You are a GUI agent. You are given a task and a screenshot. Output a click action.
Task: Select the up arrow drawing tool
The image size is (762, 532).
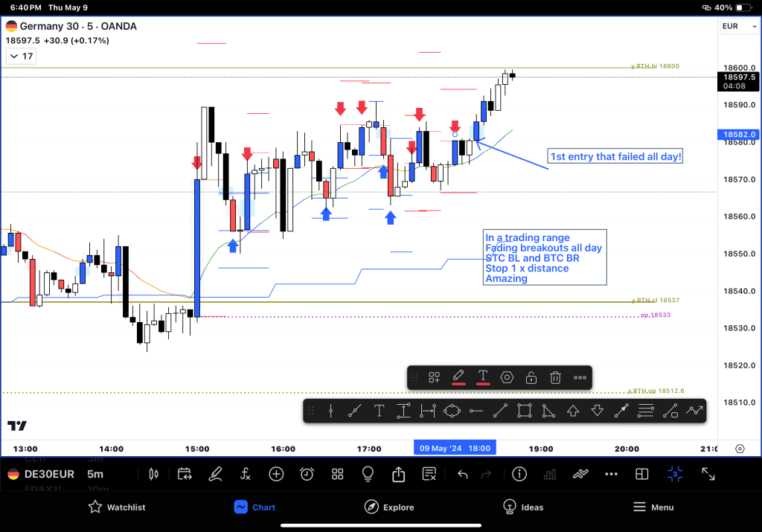573,410
